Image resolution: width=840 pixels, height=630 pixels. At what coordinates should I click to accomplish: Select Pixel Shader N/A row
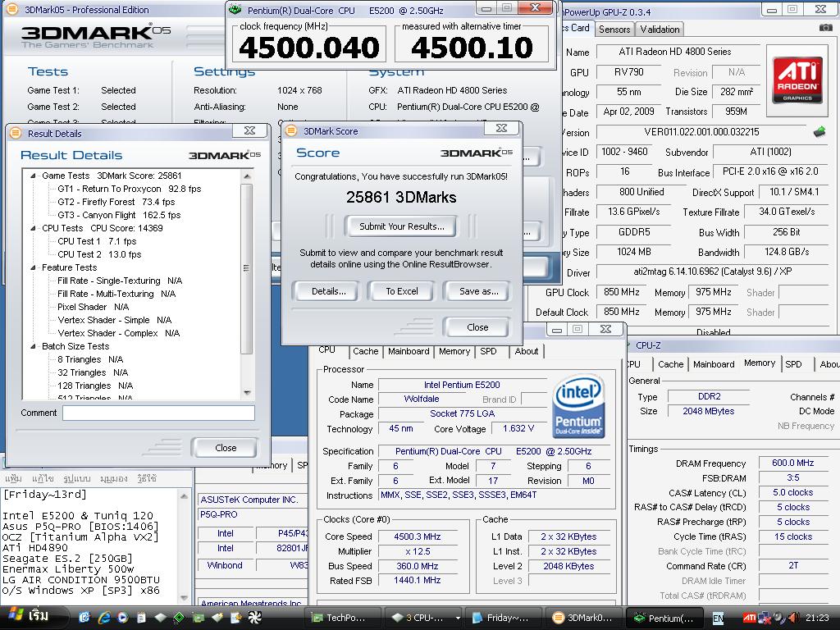point(94,307)
